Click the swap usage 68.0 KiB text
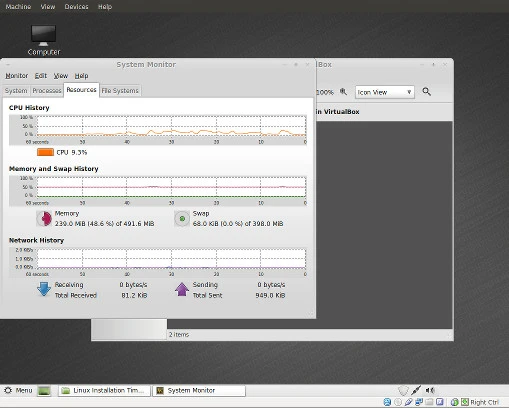This screenshot has width=509, height=408. click(238, 224)
